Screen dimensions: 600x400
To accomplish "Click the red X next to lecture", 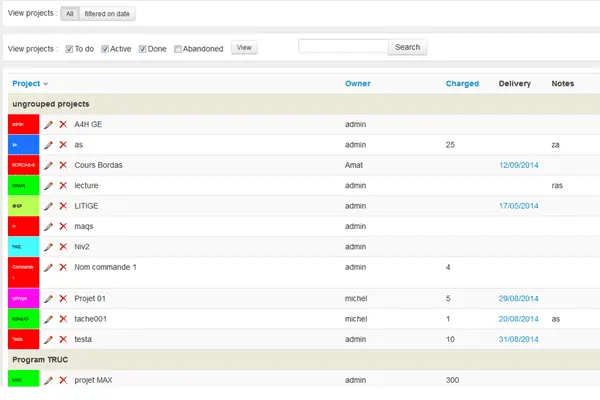I will tap(62, 186).
